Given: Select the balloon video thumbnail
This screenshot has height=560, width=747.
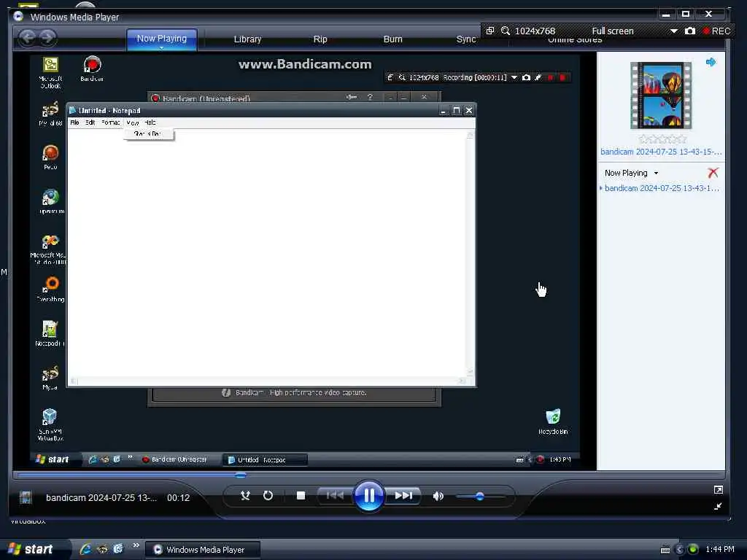Looking at the screenshot, I should click(x=661, y=96).
